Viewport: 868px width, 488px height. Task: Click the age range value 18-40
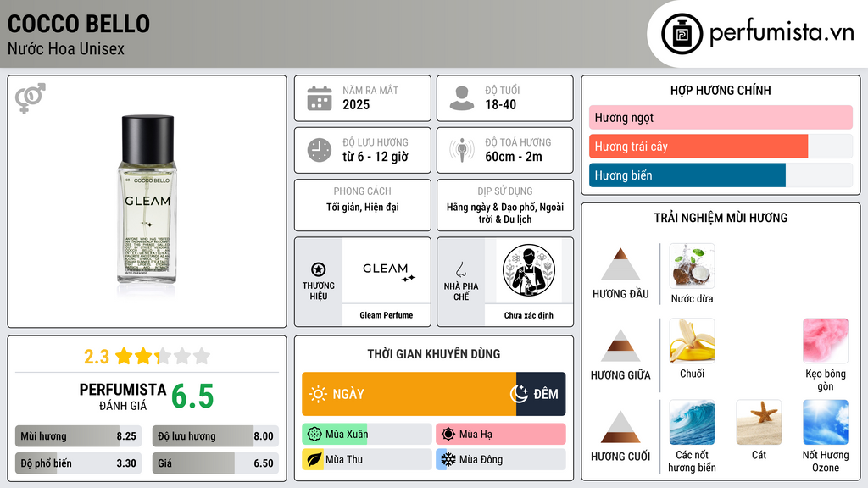(x=500, y=104)
